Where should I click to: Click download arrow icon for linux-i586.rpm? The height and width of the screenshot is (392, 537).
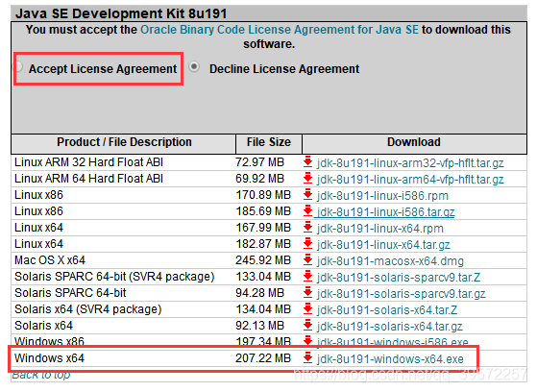click(x=307, y=195)
